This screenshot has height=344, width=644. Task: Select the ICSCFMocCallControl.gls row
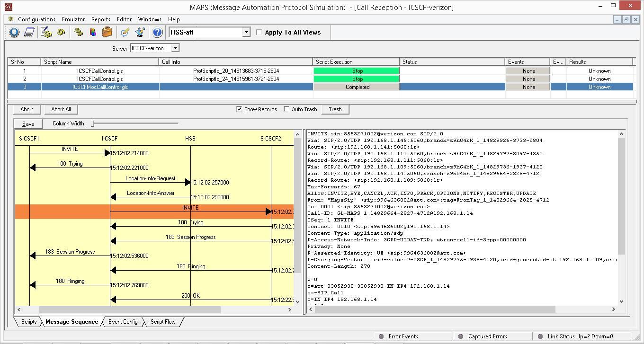321,87
